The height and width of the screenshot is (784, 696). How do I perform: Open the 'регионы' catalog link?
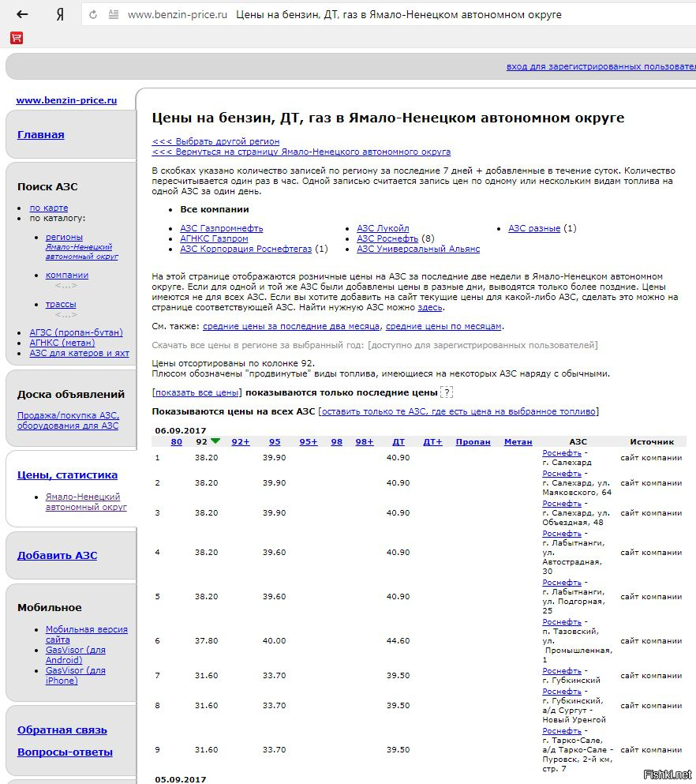(64, 237)
